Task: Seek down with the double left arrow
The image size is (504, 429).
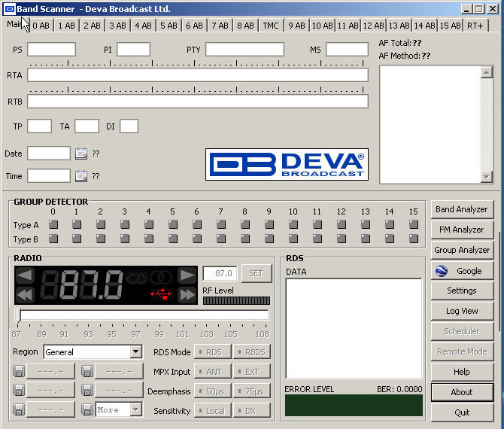Action: (x=24, y=295)
